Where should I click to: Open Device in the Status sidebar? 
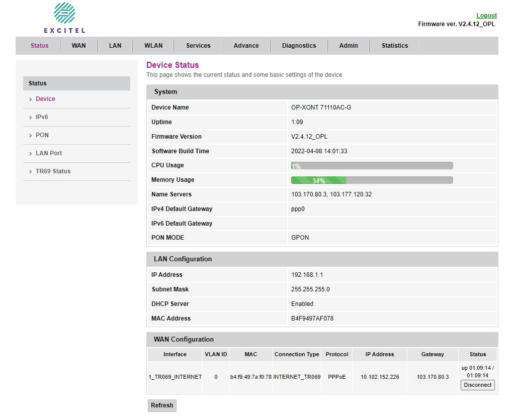pyautogui.click(x=45, y=99)
